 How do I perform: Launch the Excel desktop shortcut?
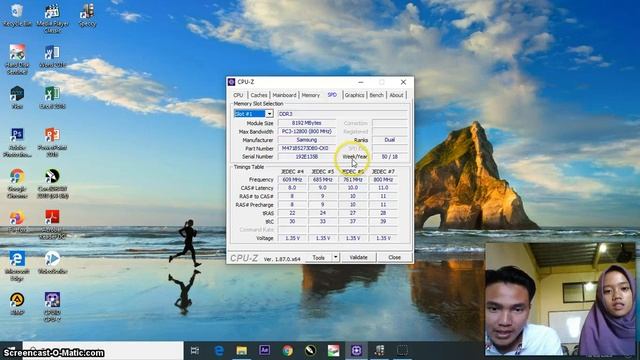point(52,97)
